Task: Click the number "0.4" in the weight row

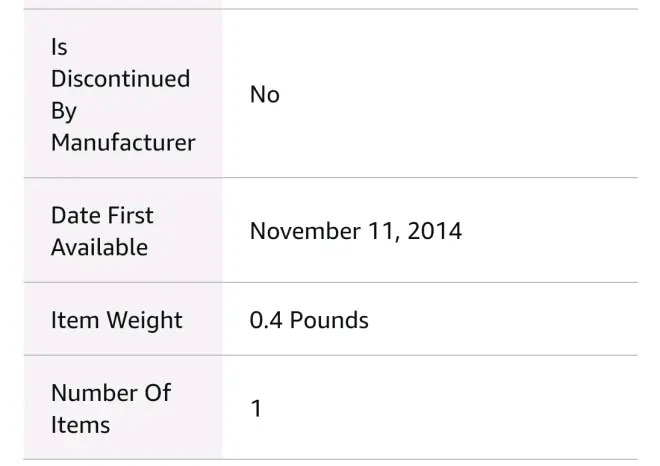Action: tap(266, 320)
